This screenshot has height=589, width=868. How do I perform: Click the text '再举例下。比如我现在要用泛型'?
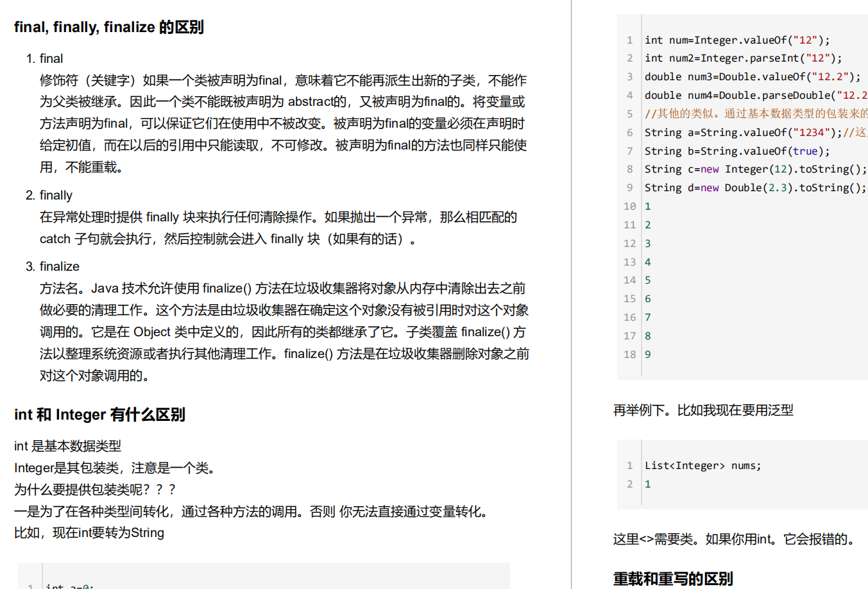703,410
